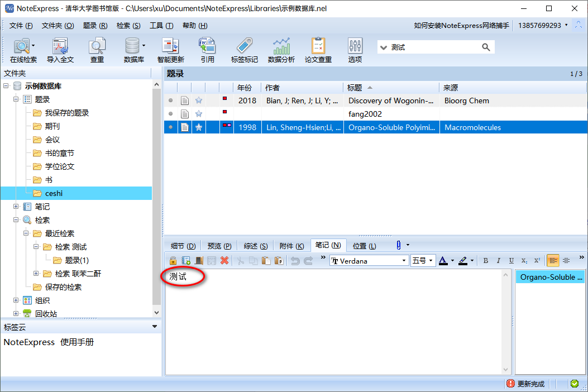This screenshot has height=392, width=588.
Task: Launch the 查重 duplicate check tool
Action: (x=97, y=50)
